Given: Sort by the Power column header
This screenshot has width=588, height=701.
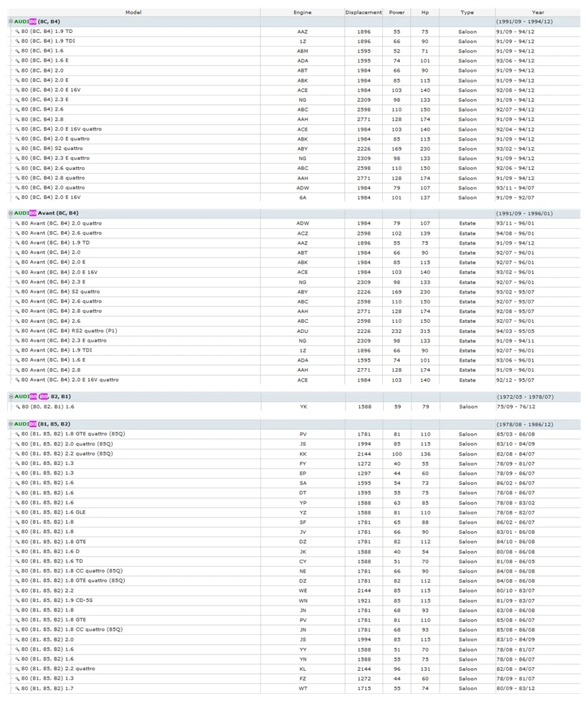Looking at the screenshot, I should (x=397, y=12).
